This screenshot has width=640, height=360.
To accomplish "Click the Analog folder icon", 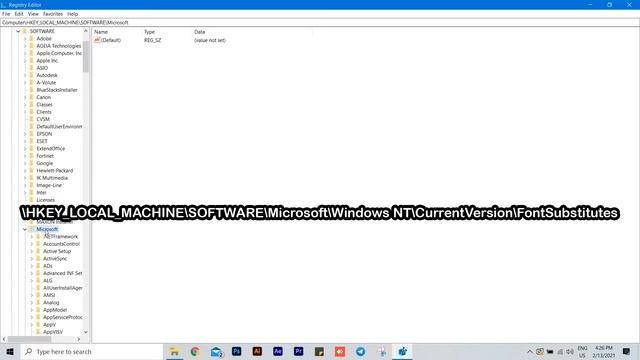I will (38, 303).
